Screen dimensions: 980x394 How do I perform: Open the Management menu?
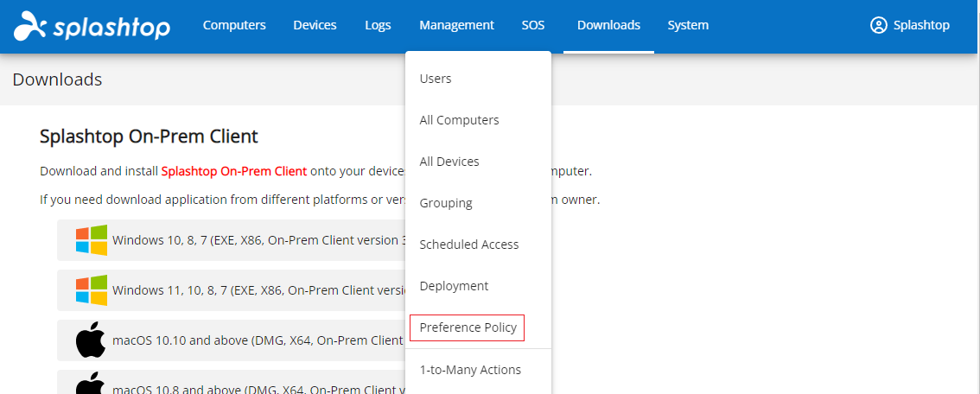457,26
